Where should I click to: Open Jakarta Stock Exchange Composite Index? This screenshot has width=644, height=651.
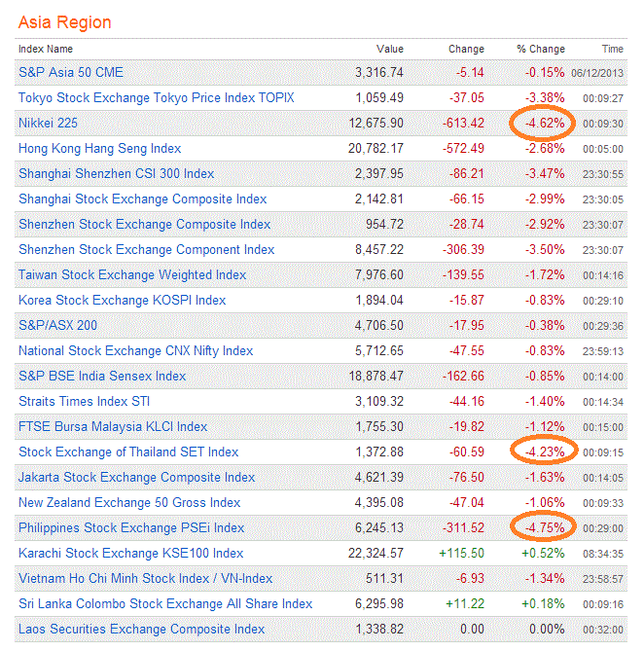pyautogui.click(x=136, y=478)
